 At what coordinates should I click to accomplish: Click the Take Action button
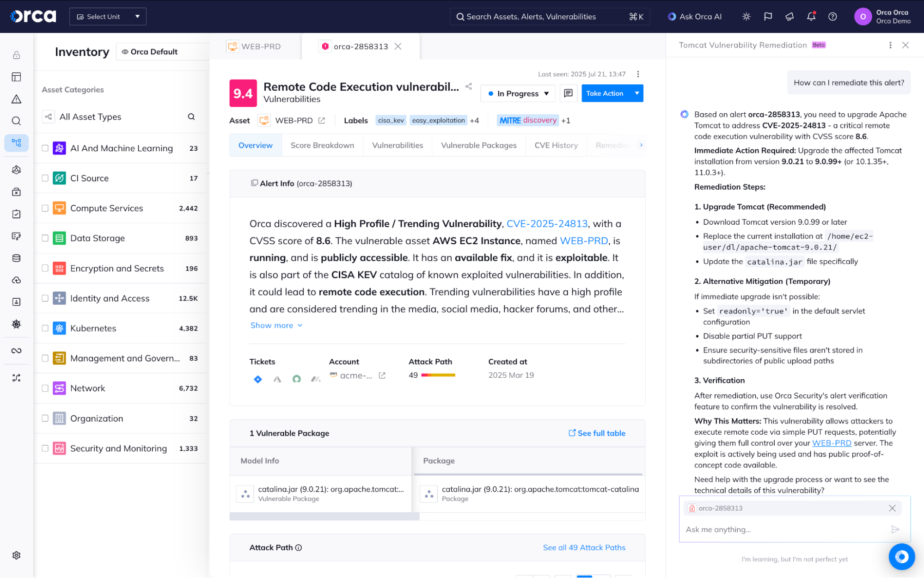click(605, 93)
